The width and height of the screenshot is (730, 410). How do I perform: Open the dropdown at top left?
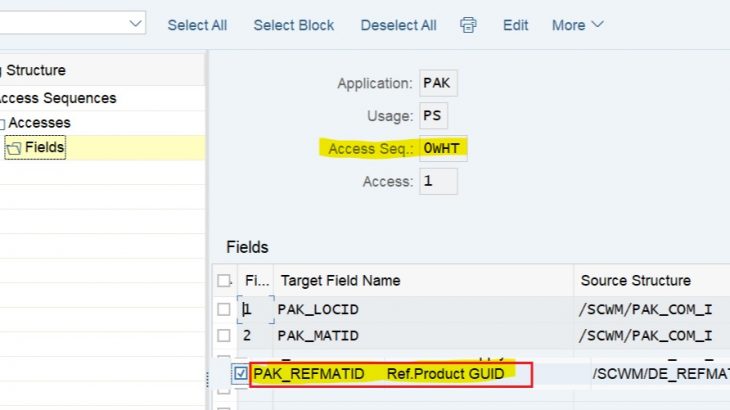click(x=135, y=23)
